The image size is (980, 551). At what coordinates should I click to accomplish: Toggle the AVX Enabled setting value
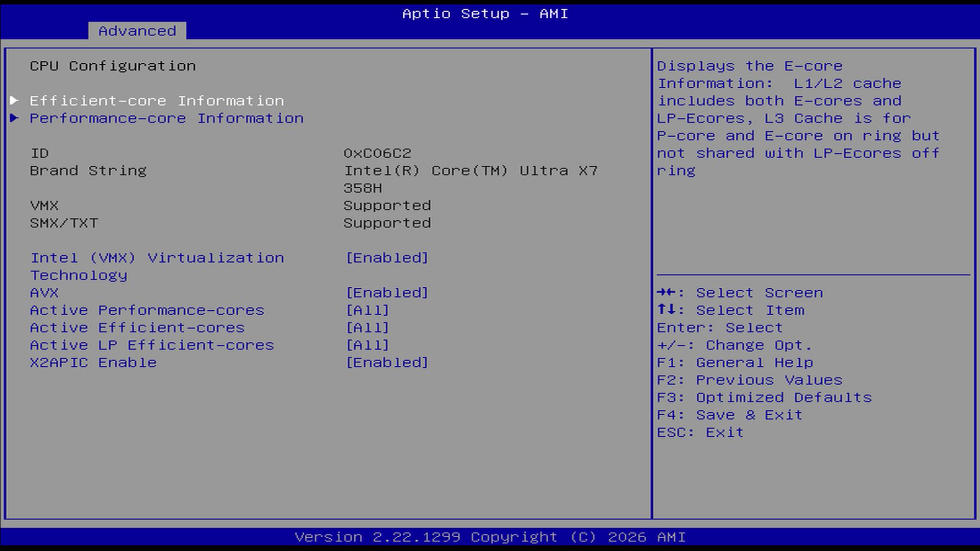(387, 293)
